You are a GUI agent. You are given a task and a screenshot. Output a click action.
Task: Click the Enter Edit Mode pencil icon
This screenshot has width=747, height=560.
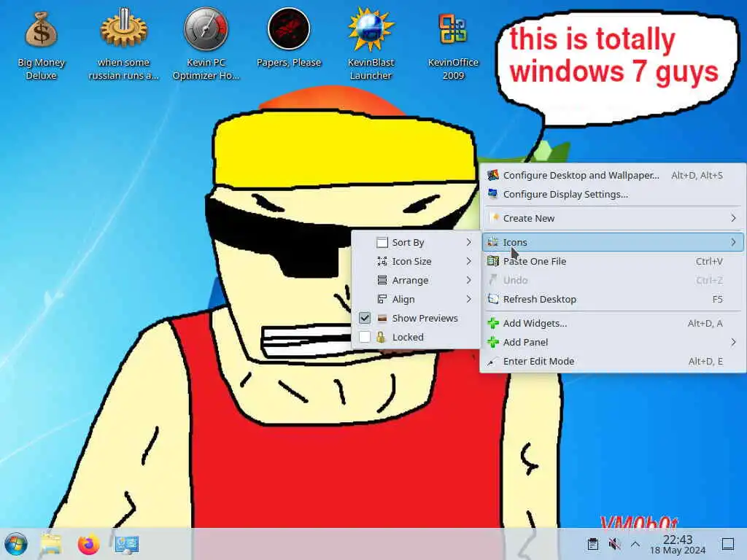pos(492,362)
